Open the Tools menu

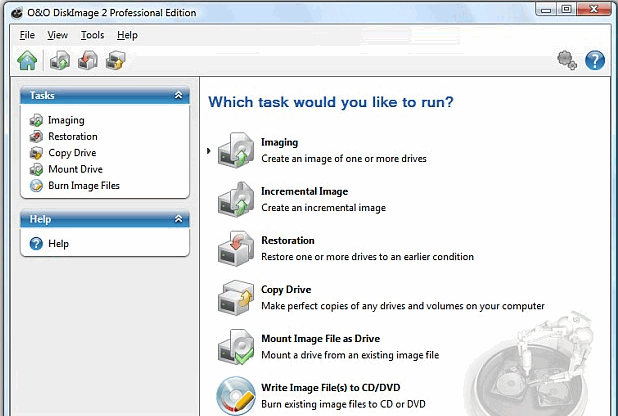pyautogui.click(x=93, y=35)
